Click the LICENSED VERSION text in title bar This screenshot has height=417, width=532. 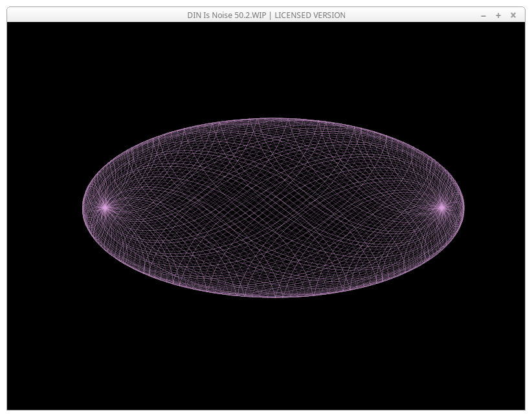310,16
